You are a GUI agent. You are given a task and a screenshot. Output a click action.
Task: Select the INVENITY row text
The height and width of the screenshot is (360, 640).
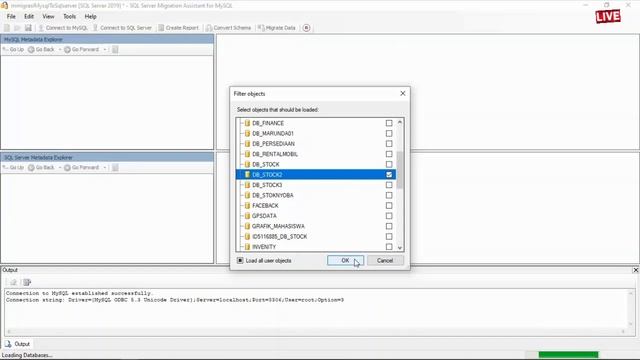(x=264, y=247)
